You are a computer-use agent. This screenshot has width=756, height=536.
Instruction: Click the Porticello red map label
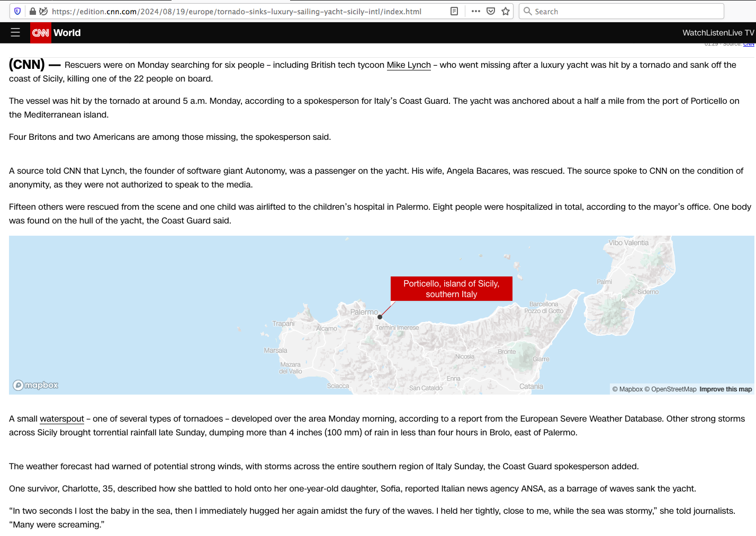click(x=452, y=289)
